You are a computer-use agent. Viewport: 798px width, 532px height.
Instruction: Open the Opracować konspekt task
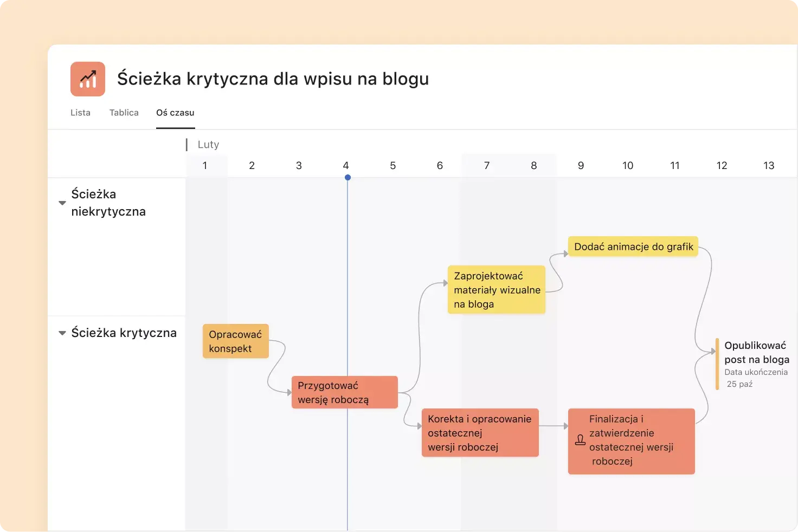coord(236,341)
